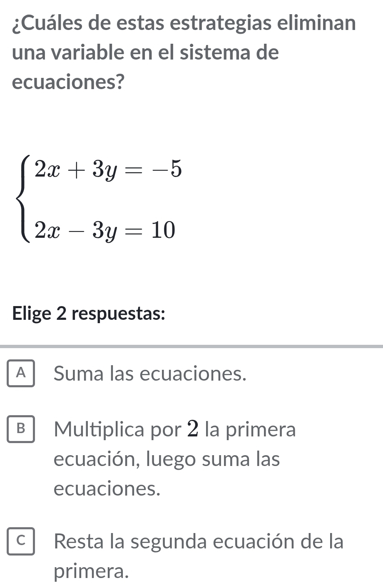Screen dimensions: 383x588
Task: Click the letter A choice marker
Action: pyautogui.click(x=21, y=374)
